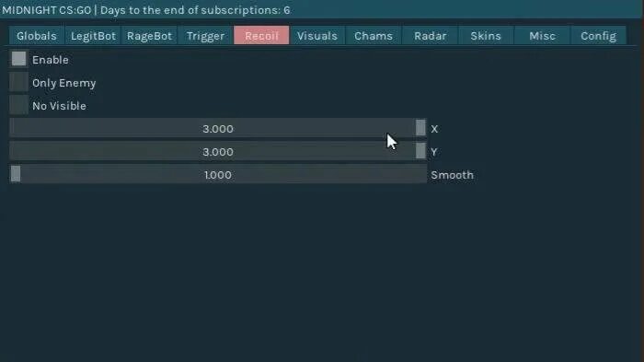Viewport: 644px width, 362px height.
Task: Open the Globals tab
Action: 37,36
